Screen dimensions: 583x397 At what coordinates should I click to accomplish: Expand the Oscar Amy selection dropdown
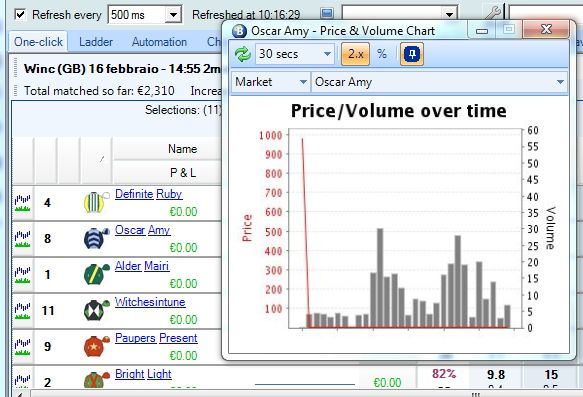(439, 82)
